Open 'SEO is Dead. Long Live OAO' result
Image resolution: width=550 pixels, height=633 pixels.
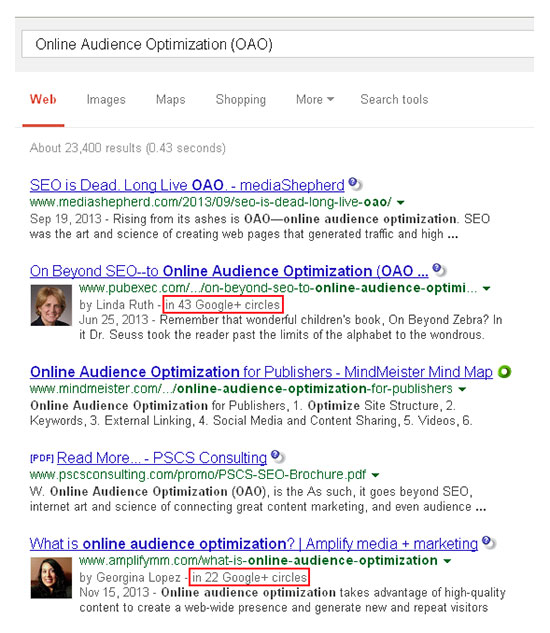(187, 185)
